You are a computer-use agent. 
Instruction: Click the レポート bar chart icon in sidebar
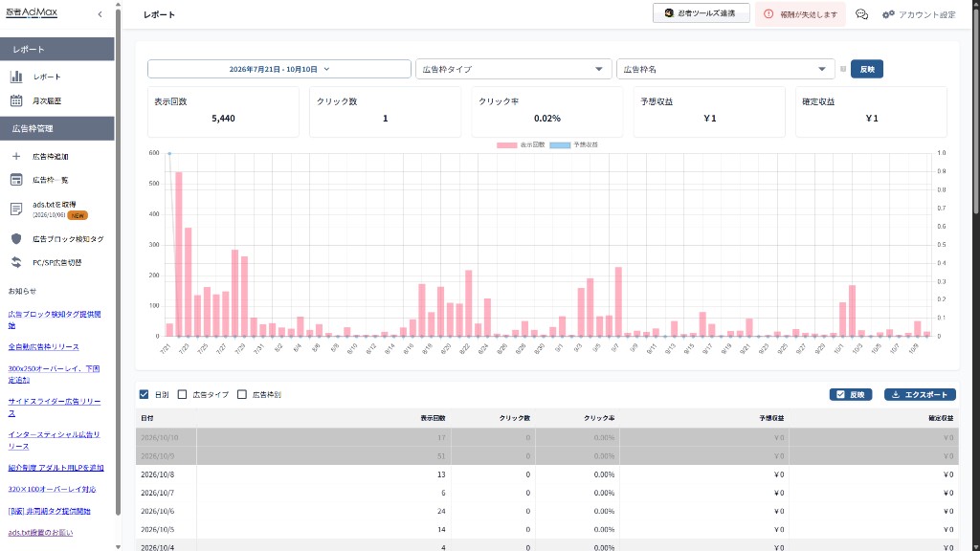pos(16,77)
